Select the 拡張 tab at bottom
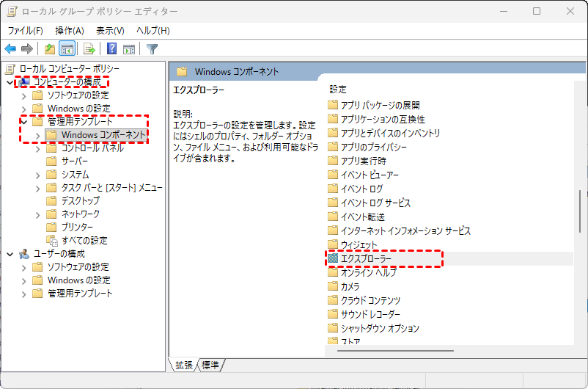Image resolution: width=588 pixels, height=389 pixels. [183, 365]
